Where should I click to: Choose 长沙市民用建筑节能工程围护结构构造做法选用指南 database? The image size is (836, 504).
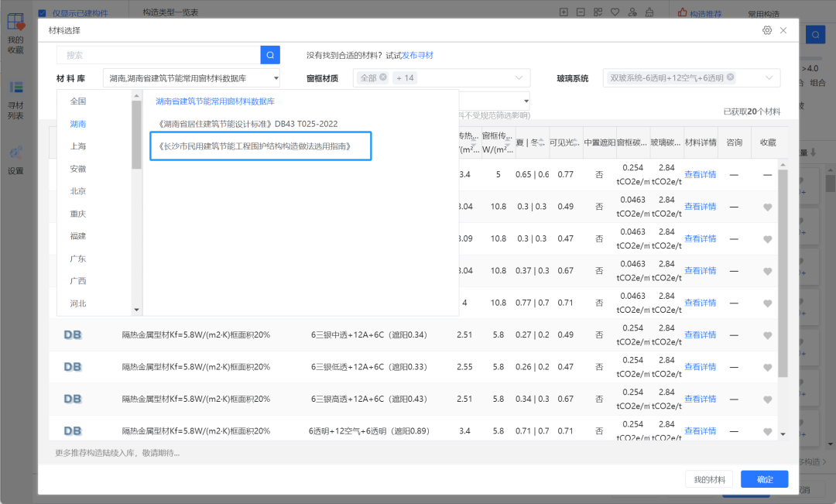point(254,146)
